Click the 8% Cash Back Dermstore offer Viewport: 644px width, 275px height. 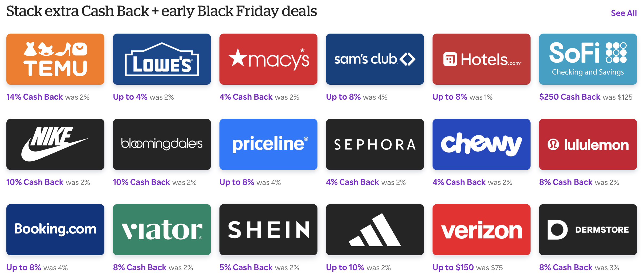click(x=566, y=267)
